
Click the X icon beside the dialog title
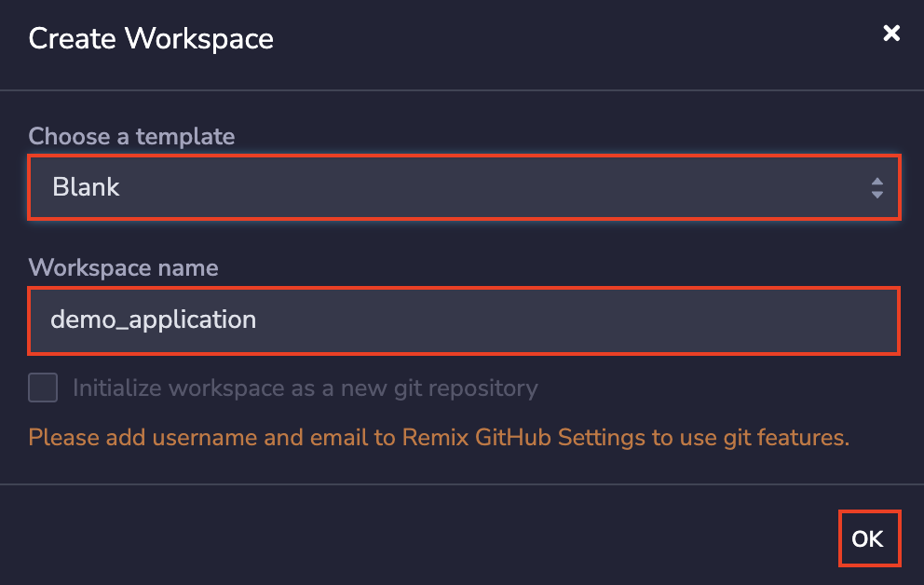(891, 34)
